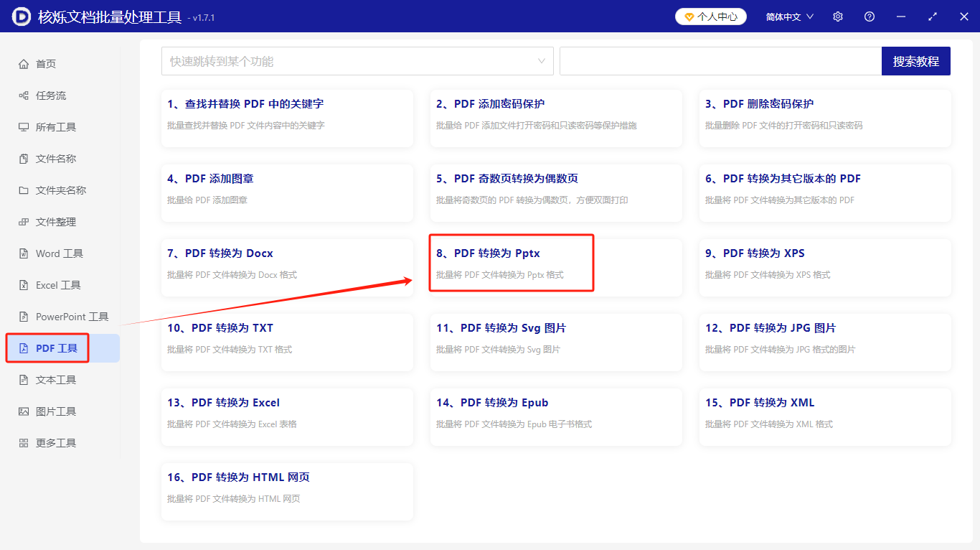980x550 pixels.
Task: Open 文本工具 in the sidebar
Action: click(x=60, y=380)
